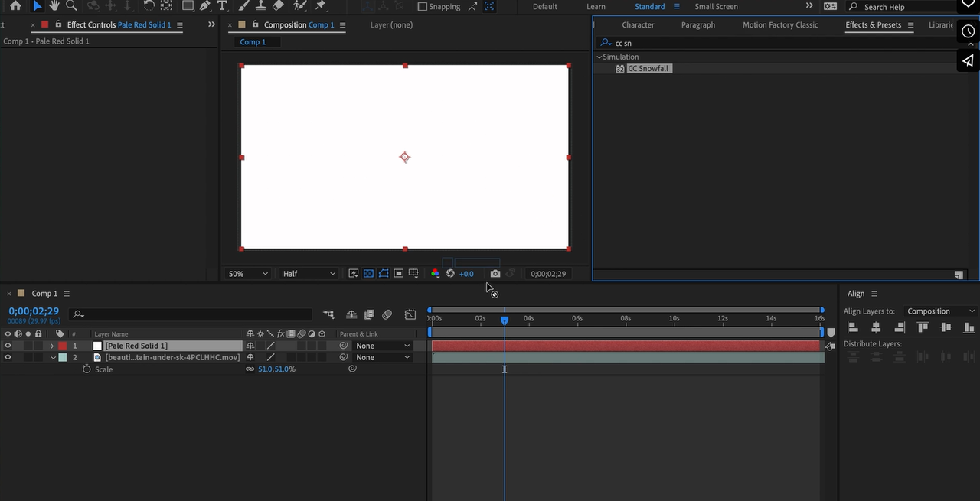
Task: Open the Graph Editor icon
Action: pyautogui.click(x=410, y=314)
